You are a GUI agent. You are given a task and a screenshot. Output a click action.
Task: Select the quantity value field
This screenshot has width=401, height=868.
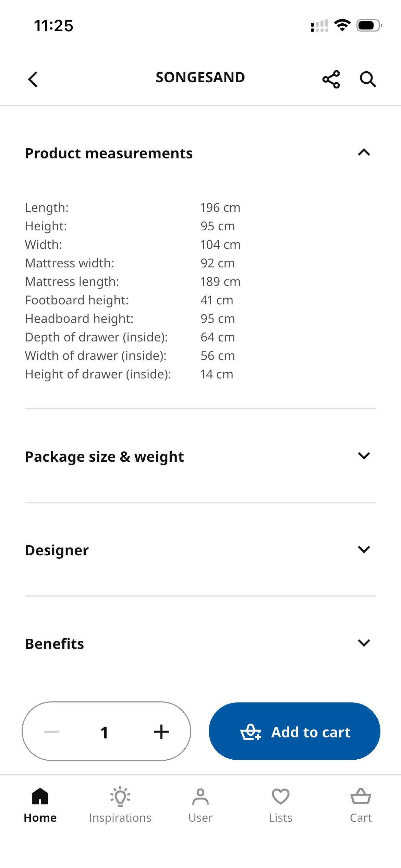pos(104,732)
